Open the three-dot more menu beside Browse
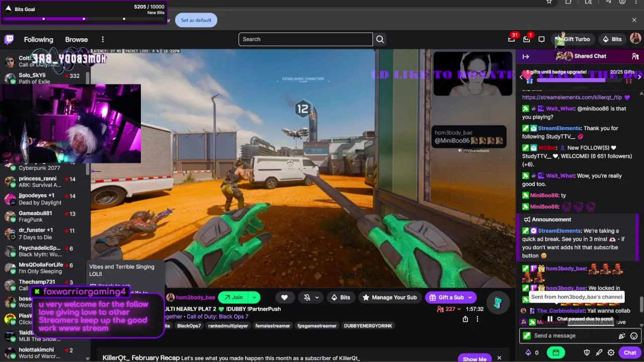Viewport: 644px width, 362px height. (103, 39)
